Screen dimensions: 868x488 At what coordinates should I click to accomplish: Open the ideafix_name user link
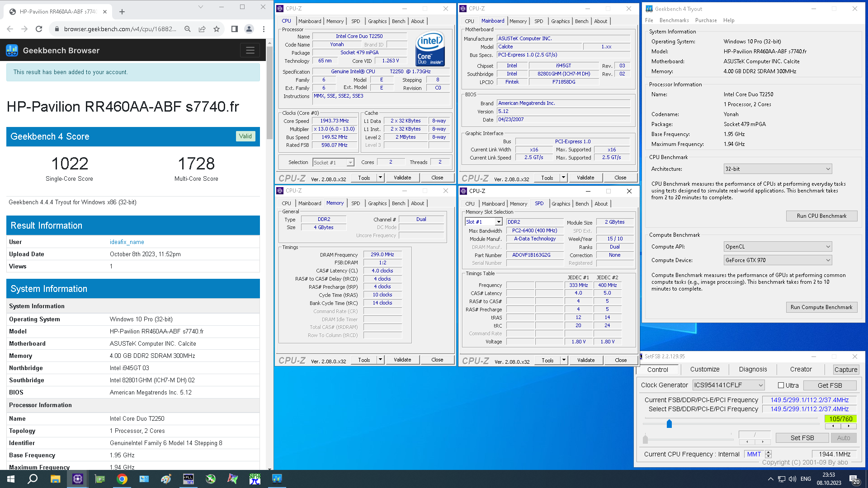pos(127,242)
